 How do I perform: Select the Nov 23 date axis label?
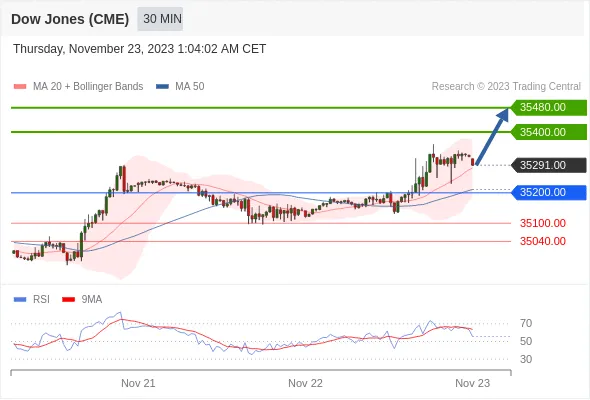click(x=472, y=383)
